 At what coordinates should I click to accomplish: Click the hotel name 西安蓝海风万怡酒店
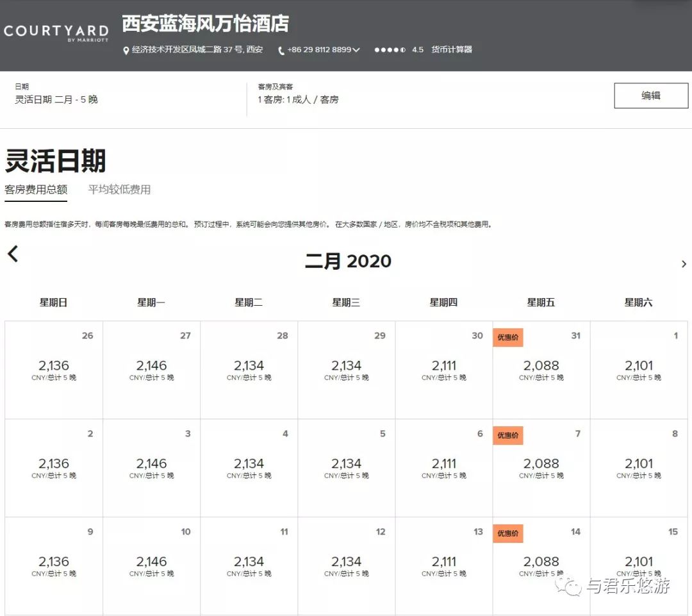pyautogui.click(x=205, y=24)
